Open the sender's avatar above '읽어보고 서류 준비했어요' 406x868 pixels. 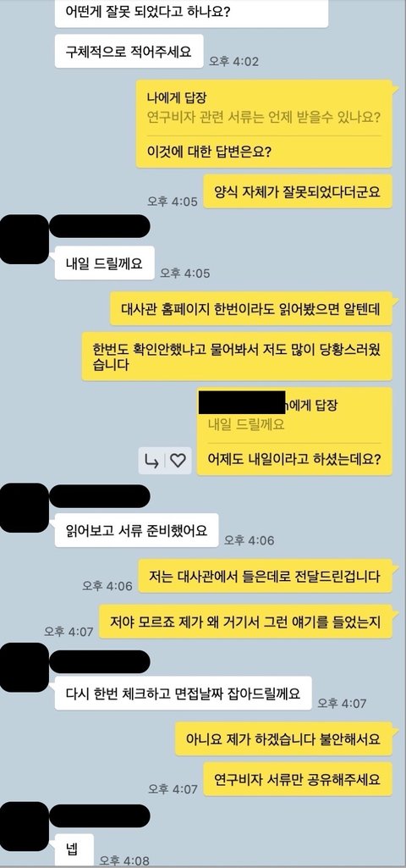[x=25, y=507]
